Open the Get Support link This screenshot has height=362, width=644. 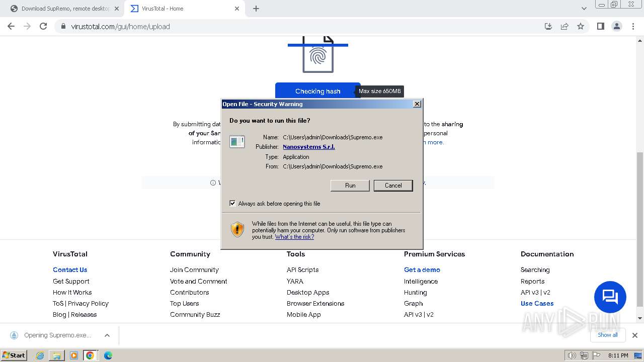[71, 282]
